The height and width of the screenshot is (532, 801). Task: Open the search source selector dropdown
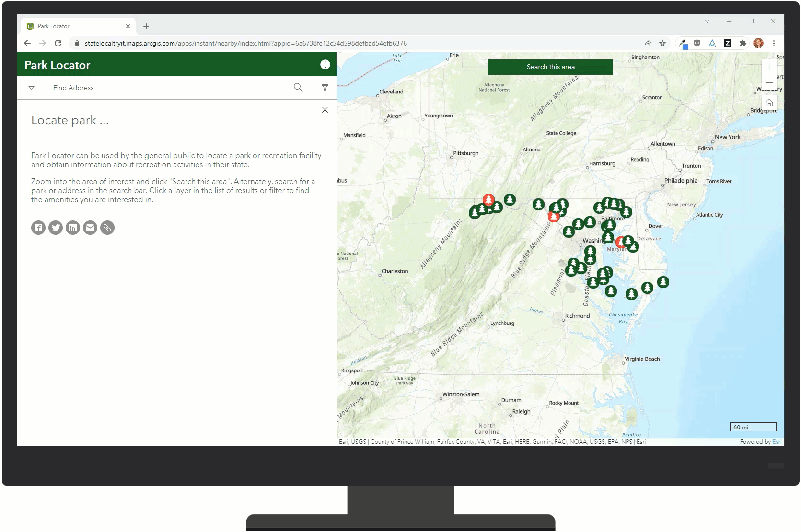point(31,88)
